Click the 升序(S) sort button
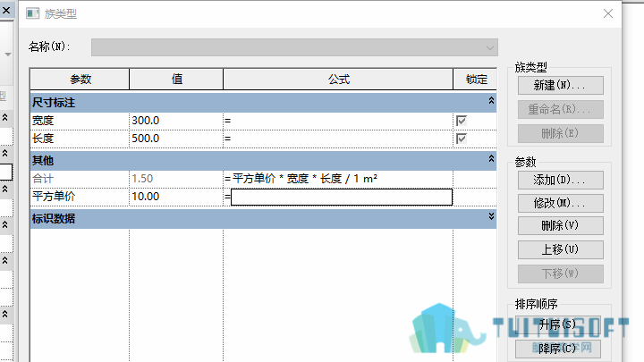The image size is (644, 362). [558, 324]
